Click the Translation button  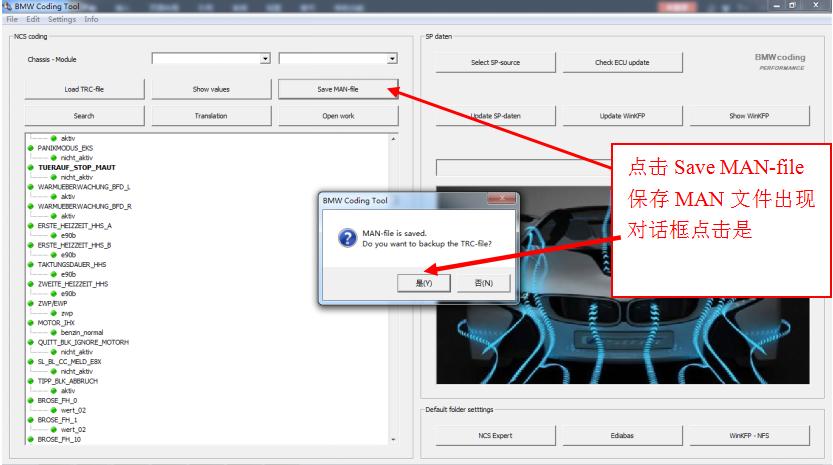coord(211,116)
